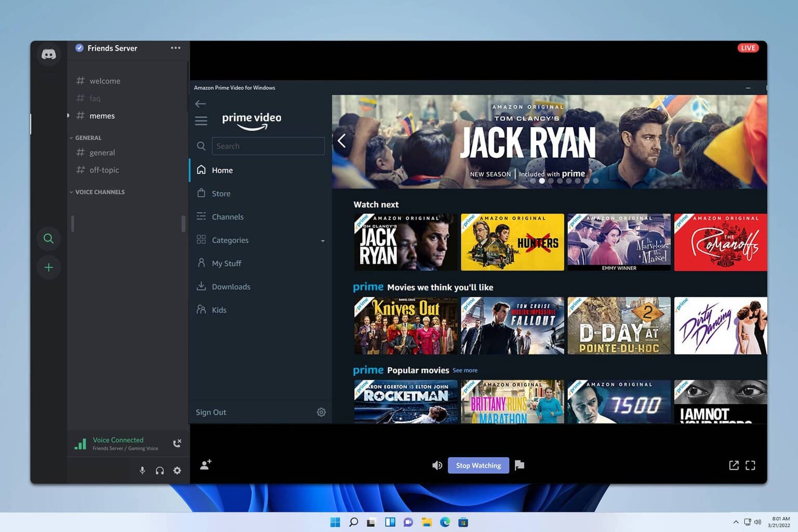Open Kids section in Prime Video

[260, 310]
